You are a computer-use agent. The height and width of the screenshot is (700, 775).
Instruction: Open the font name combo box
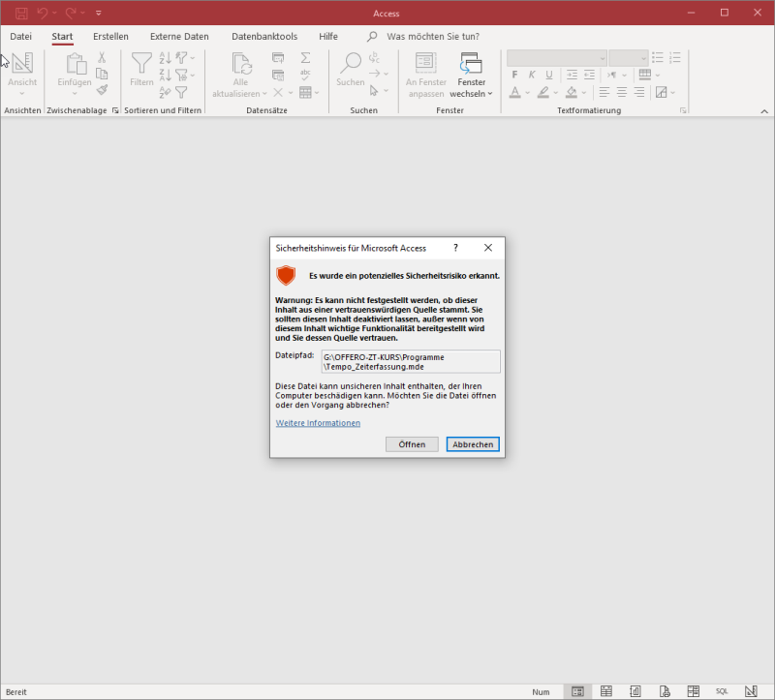coord(556,58)
